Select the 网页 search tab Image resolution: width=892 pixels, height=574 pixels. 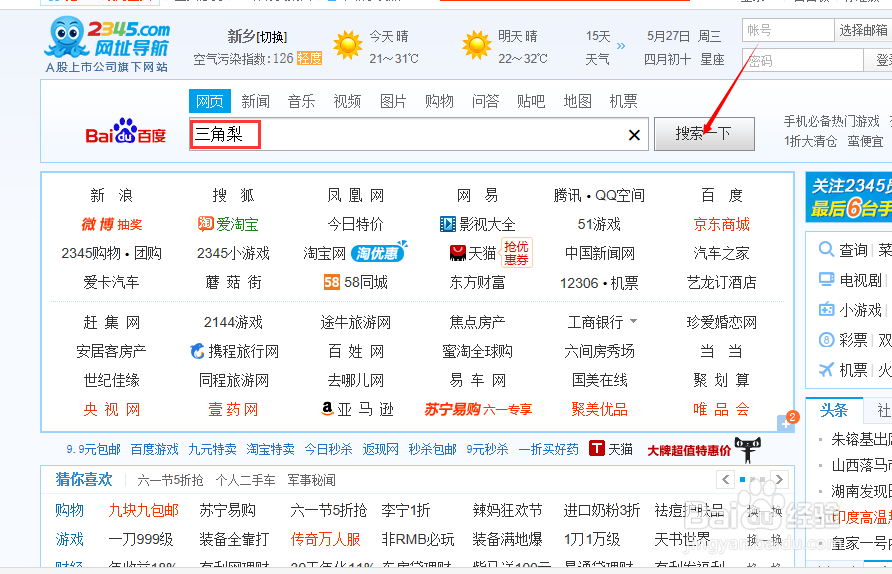coord(210,101)
